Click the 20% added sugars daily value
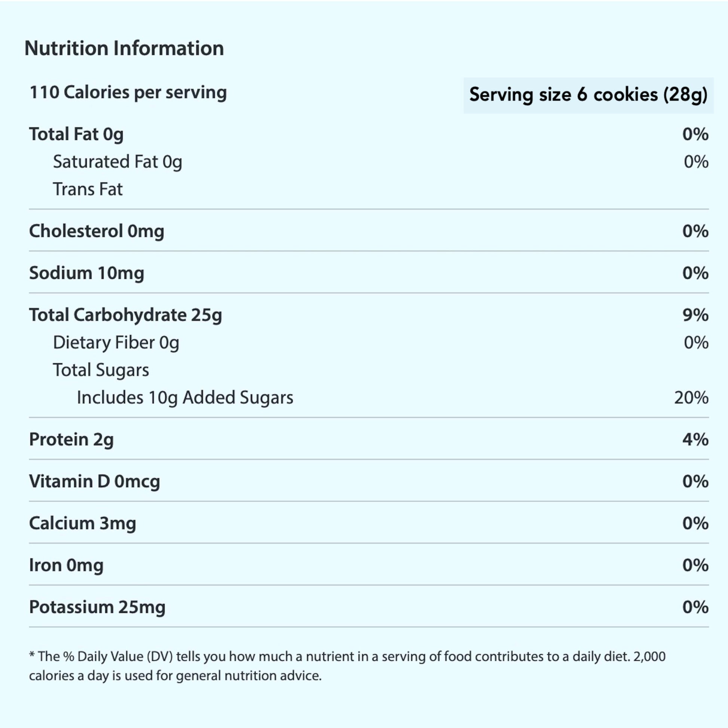Screen dimensions: 728x728 (691, 398)
